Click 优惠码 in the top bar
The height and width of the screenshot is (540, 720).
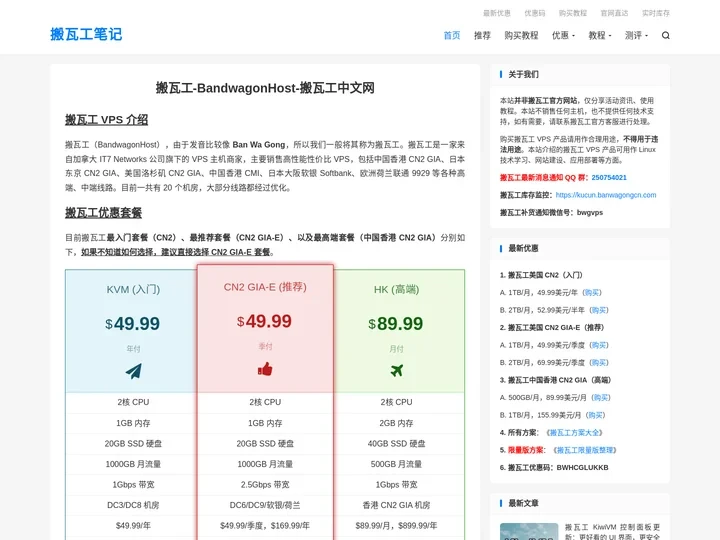coord(534,13)
